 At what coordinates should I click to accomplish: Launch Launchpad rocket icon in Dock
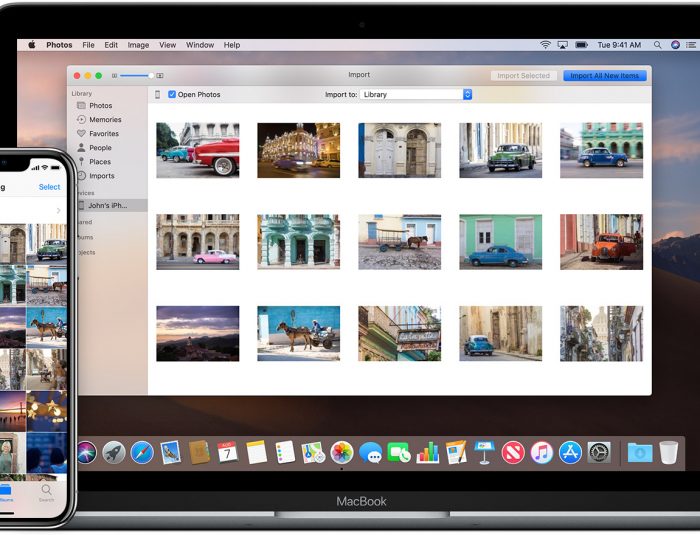pos(114,452)
